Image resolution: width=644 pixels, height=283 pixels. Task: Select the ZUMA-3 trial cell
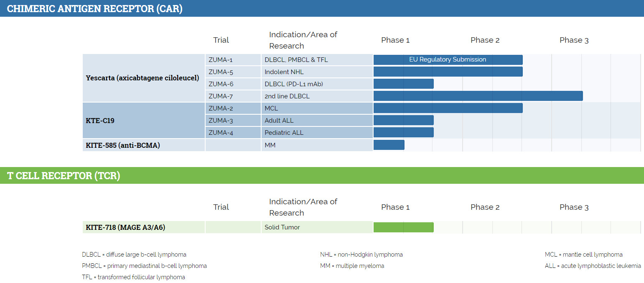(233, 121)
